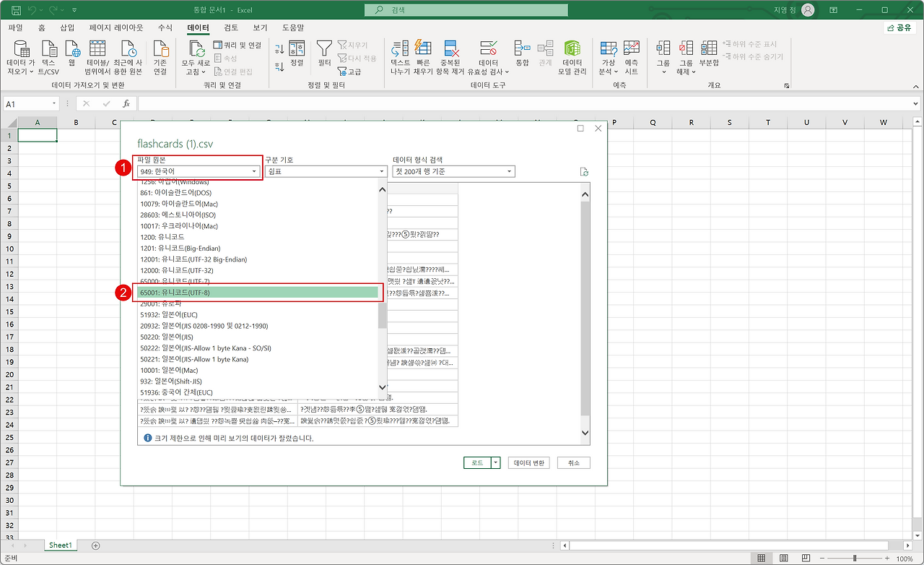Select the Sheet1 sheet tab
The image size is (924, 565).
tap(61, 545)
